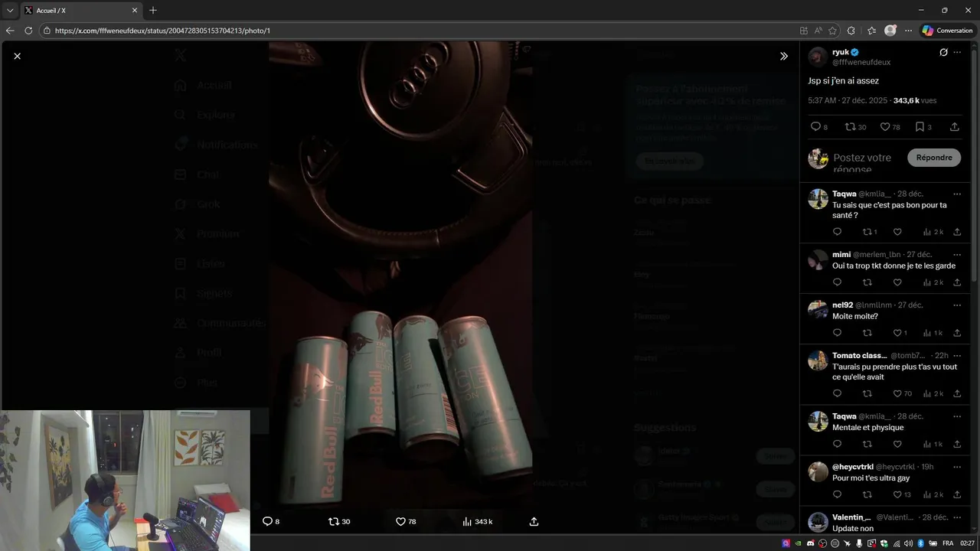Like nel92's 'Moite moite?' reply
The width and height of the screenshot is (980, 551).
click(897, 333)
